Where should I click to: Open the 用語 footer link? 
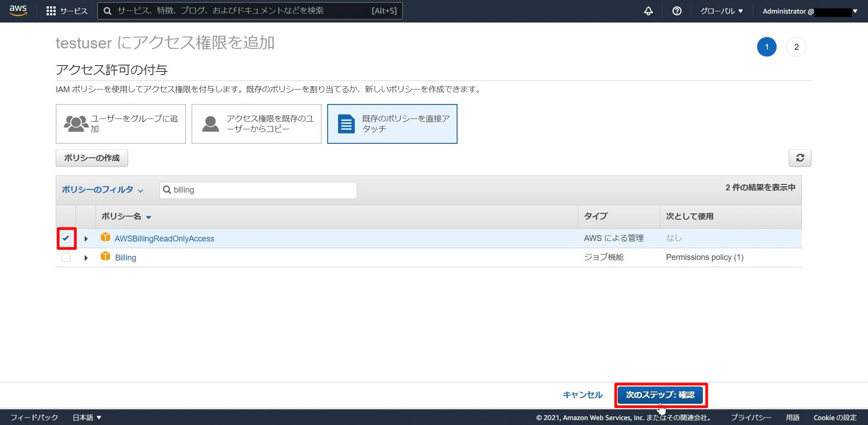click(792, 417)
